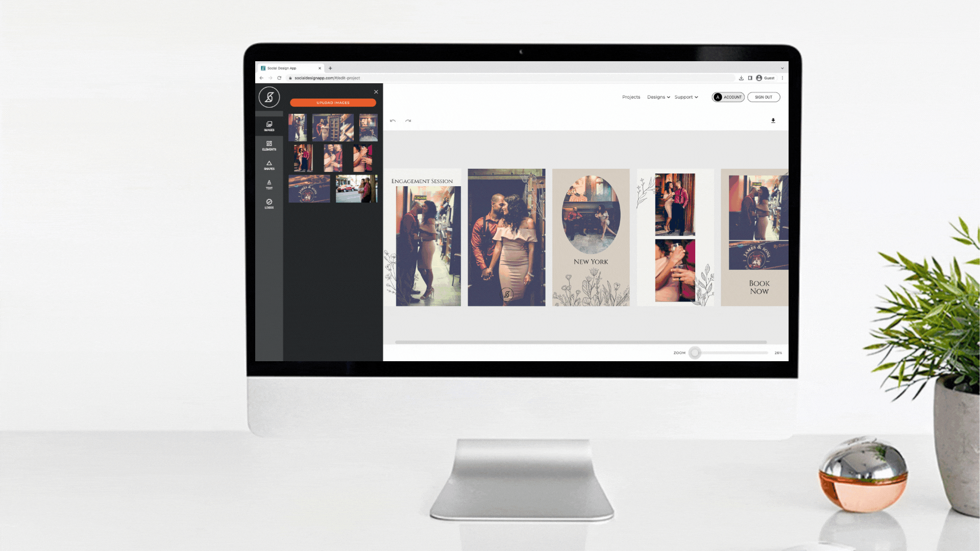This screenshot has width=980, height=551.
Task: Toggle the close panel X button
Action: (x=376, y=91)
